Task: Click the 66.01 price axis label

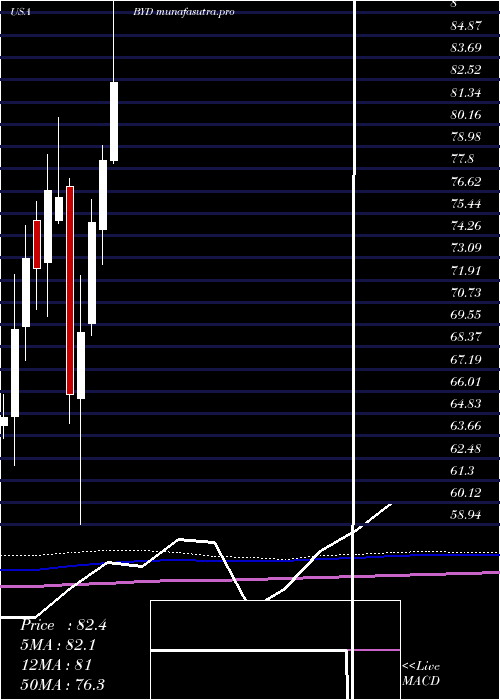Action: [x=466, y=382]
